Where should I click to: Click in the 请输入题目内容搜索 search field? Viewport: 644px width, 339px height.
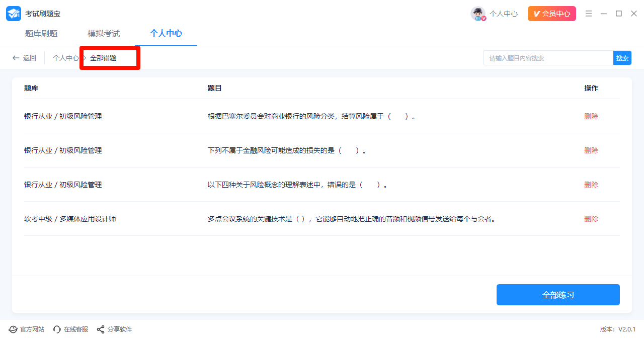[x=548, y=58]
